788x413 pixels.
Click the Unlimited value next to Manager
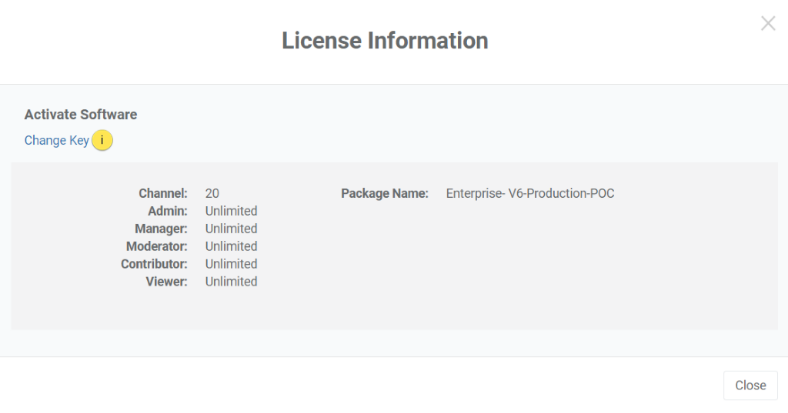231,229
